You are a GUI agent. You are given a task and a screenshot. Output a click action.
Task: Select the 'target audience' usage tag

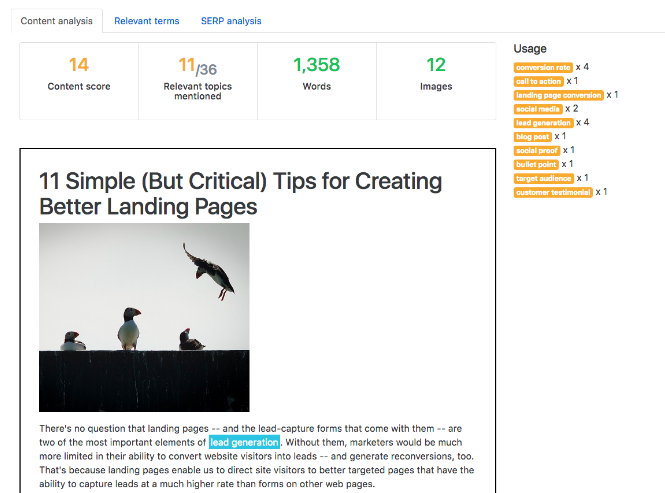[x=544, y=179]
